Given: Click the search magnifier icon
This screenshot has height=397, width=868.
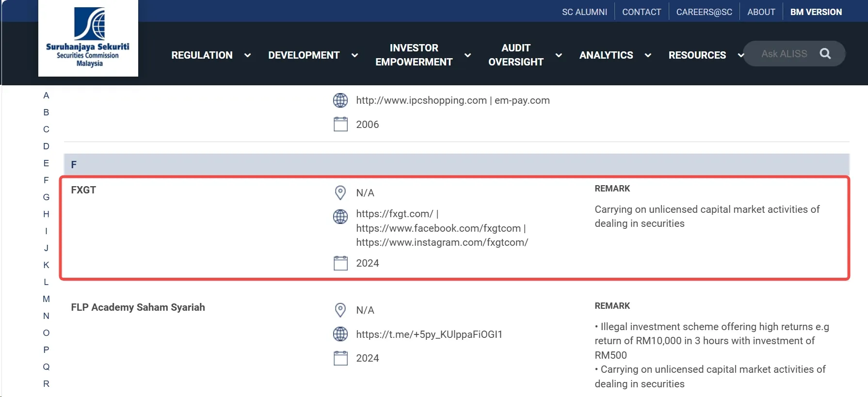Looking at the screenshot, I should coord(825,54).
